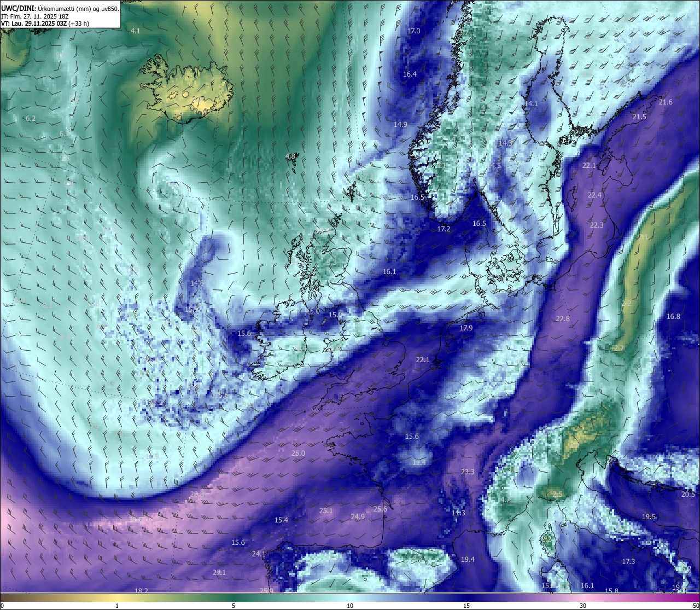Click the map value "22.8"
Image resolution: width=700 pixels, height=610 pixels.
(x=563, y=319)
